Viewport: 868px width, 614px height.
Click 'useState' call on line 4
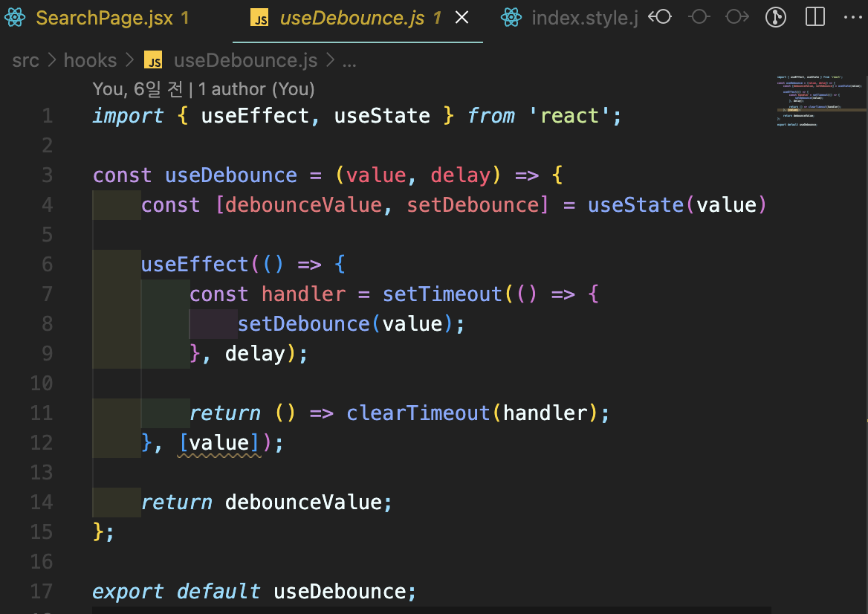[x=635, y=205]
